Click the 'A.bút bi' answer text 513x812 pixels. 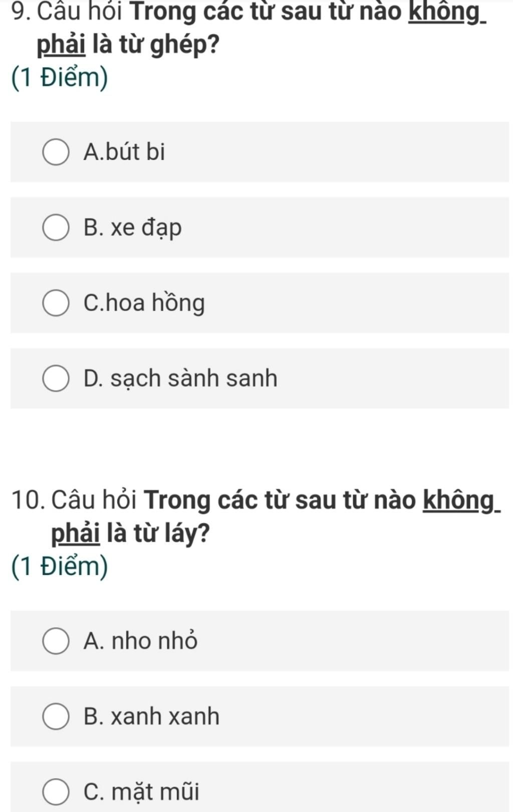tap(124, 152)
